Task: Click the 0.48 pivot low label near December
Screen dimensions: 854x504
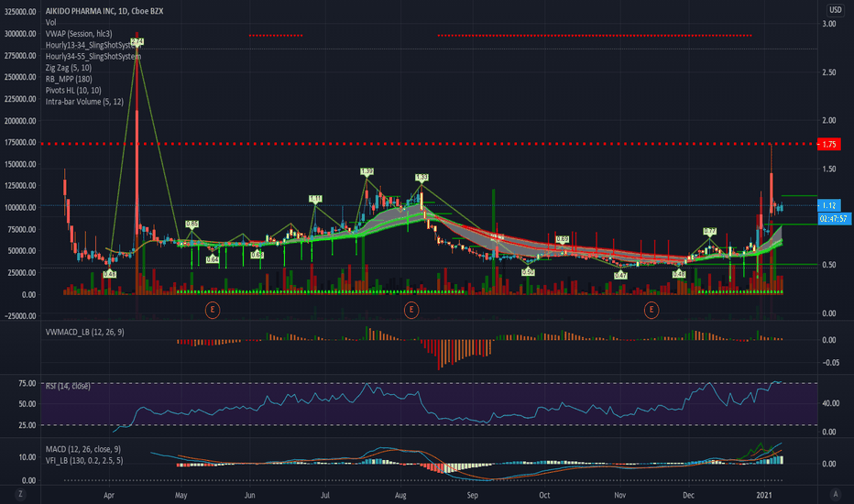Action: click(x=679, y=275)
